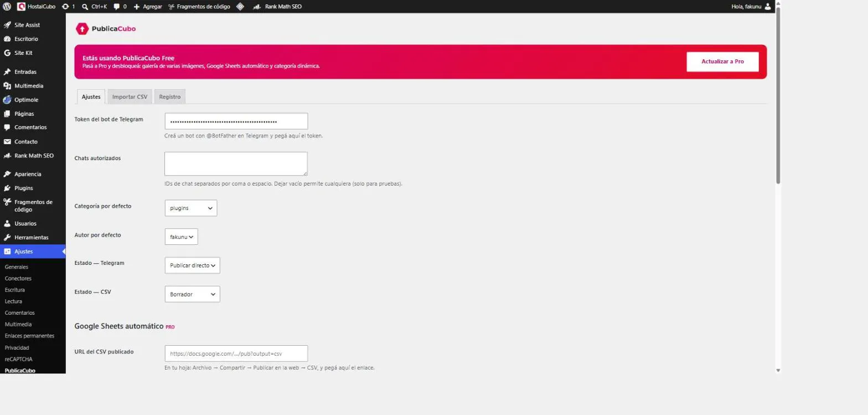The width and height of the screenshot is (868, 415).
Task: Click the page vertical scrollbar
Action: (778, 94)
